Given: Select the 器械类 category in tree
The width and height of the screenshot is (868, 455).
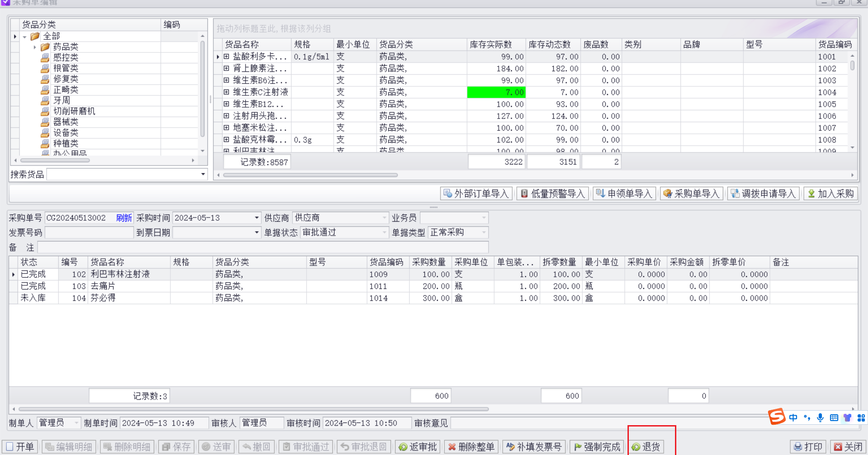Looking at the screenshot, I should (x=66, y=122).
